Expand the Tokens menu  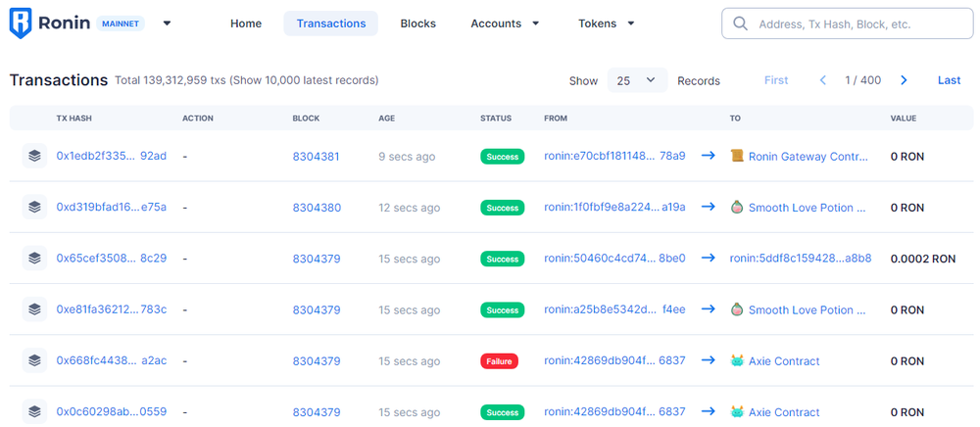click(607, 24)
